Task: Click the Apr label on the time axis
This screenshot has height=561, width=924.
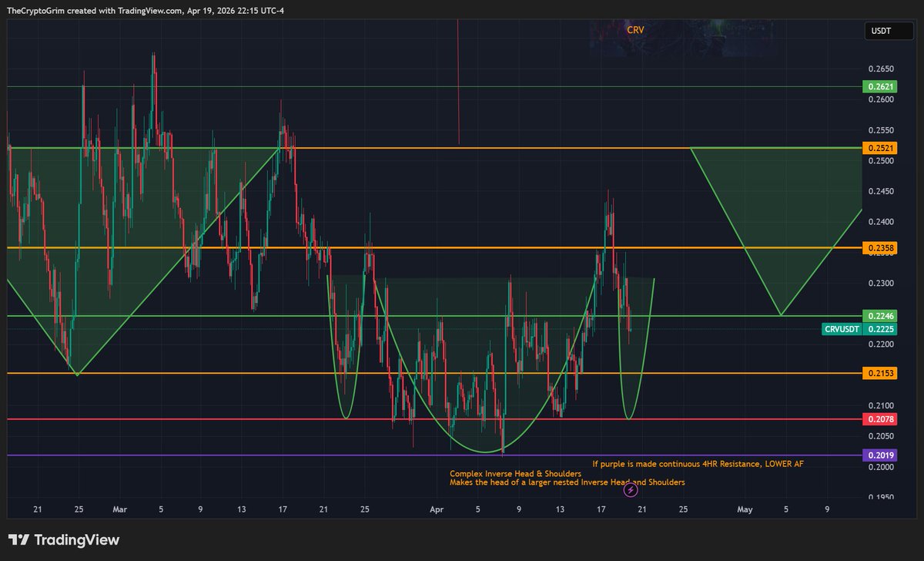Action: click(x=437, y=509)
